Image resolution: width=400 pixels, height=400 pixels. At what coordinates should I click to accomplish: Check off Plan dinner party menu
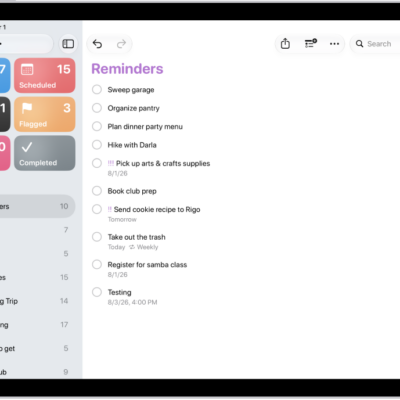coord(97,126)
